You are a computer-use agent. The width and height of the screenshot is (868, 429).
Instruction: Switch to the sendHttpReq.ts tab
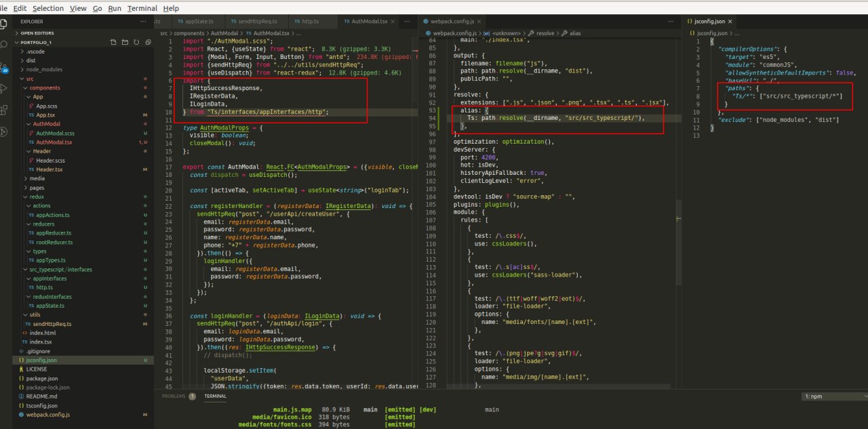253,22
